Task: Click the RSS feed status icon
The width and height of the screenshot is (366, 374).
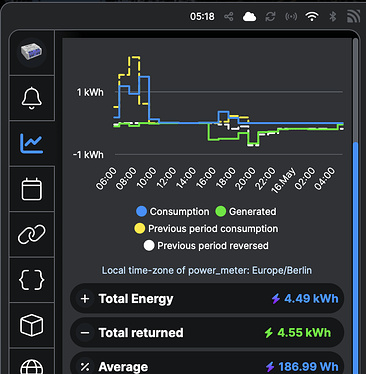Action: click(x=353, y=16)
